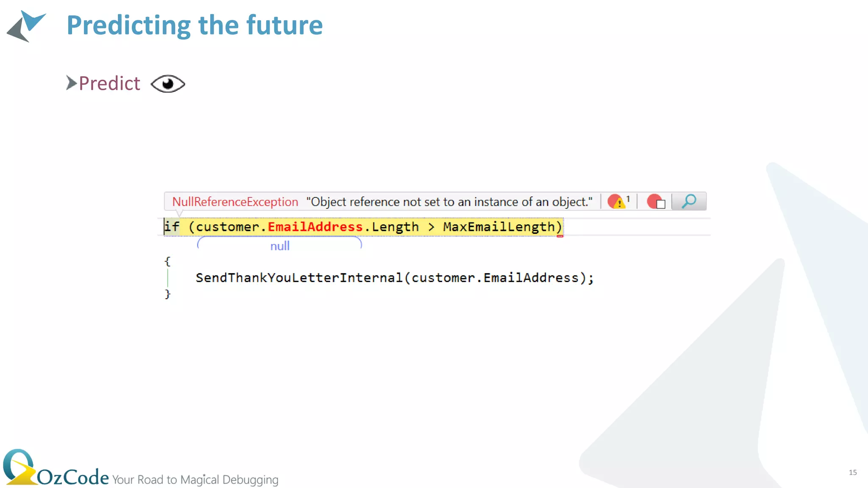Click the 'Predicting the future' slide title

tap(195, 25)
